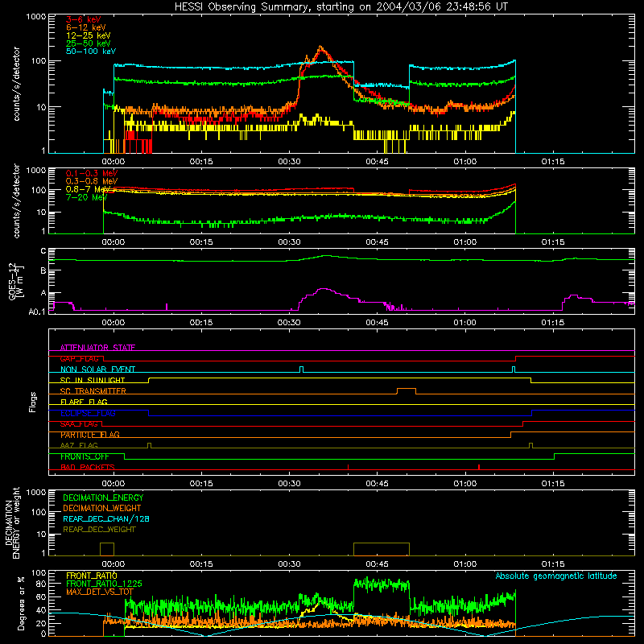This screenshot has height=644, width=644.
Task: Select the GAP_FLAG label
Action: point(79,358)
